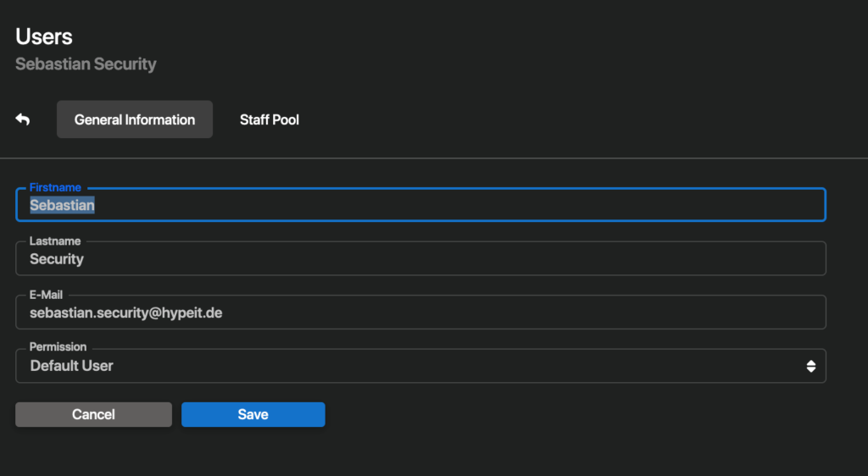Click the up-down arrows on the Permission select
This screenshot has height=476, width=868.
pos(810,366)
